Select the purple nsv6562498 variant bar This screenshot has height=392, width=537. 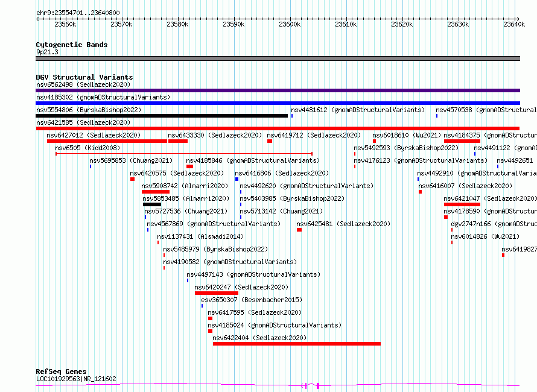[278, 90]
